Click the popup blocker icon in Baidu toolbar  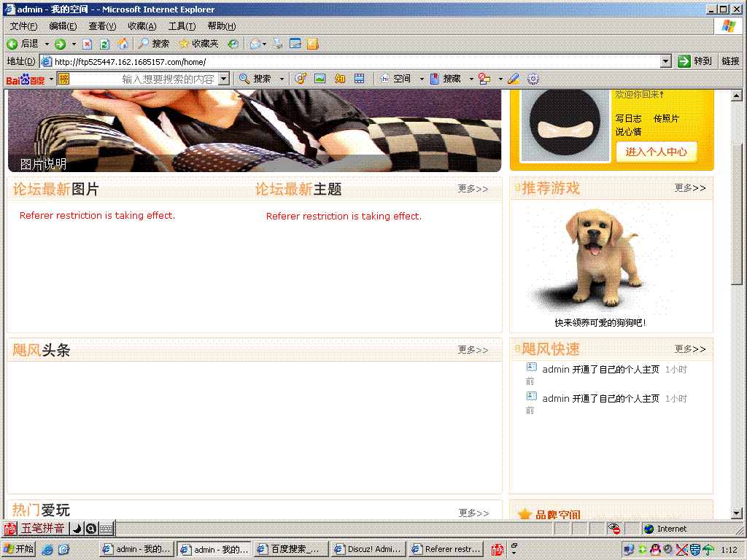(x=484, y=79)
